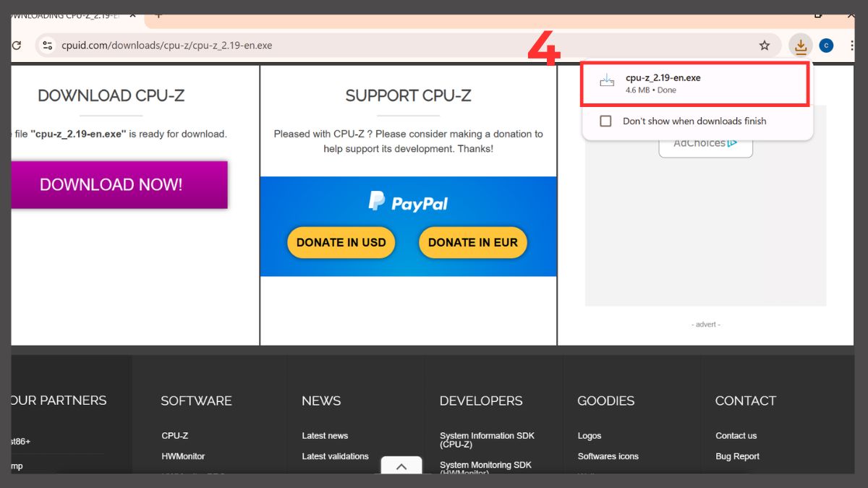This screenshot has height=488, width=868.
Task: Click the "- advert -" label
Action: pos(706,325)
